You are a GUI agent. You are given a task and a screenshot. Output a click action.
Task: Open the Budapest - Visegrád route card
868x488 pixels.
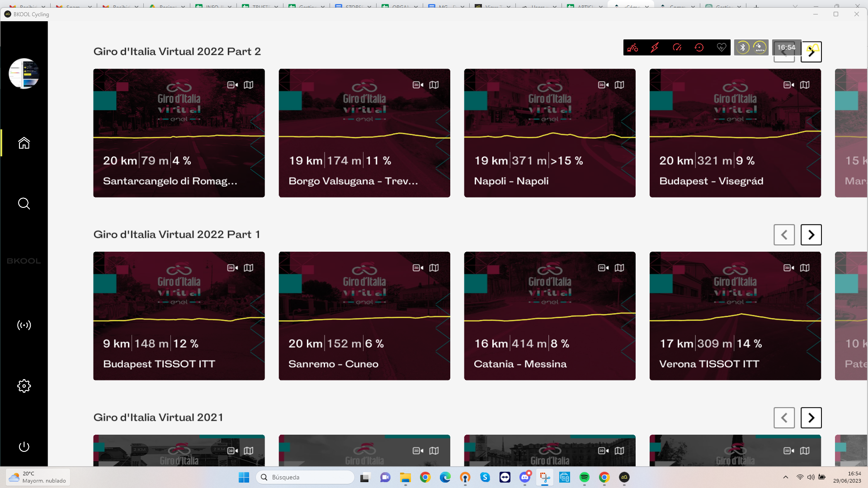tap(735, 133)
